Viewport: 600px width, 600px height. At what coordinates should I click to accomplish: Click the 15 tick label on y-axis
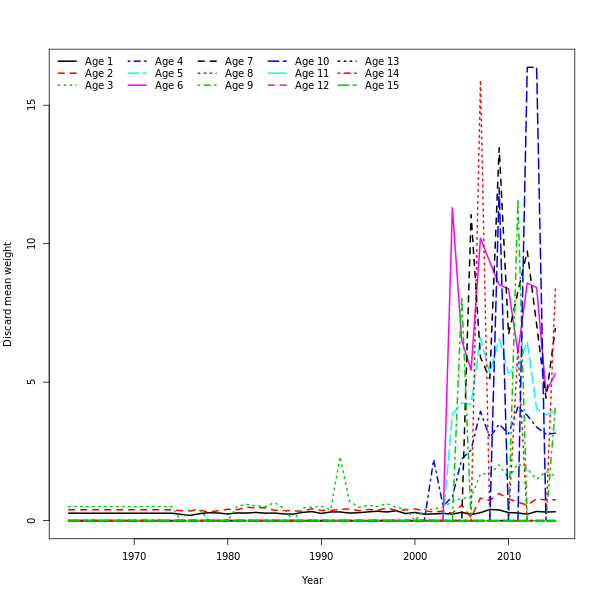click(x=32, y=104)
